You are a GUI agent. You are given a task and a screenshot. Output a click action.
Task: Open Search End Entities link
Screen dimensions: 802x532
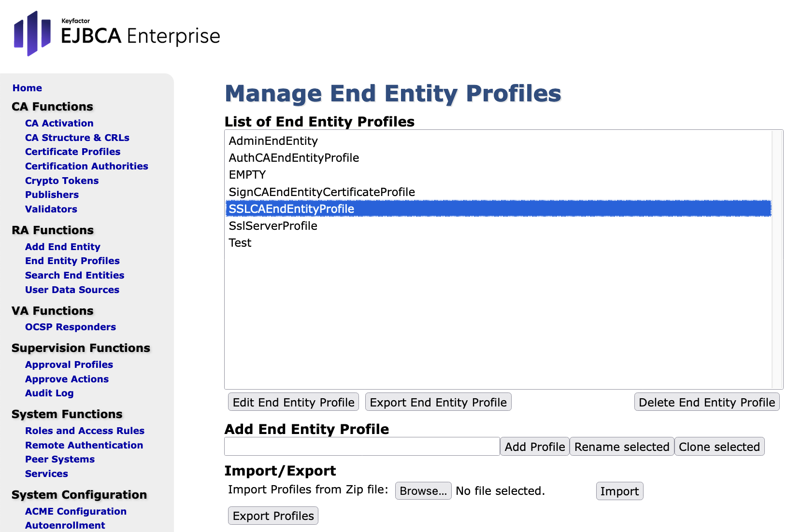74,275
